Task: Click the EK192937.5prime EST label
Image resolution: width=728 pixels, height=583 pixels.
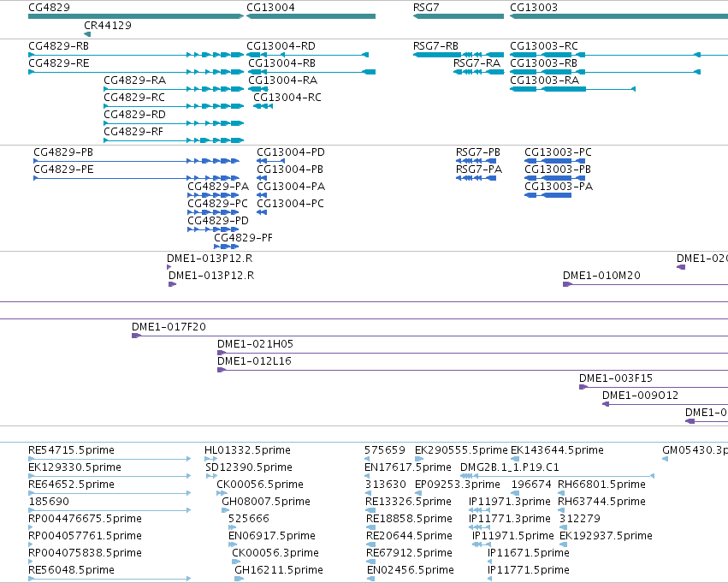Action: (606, 536)
